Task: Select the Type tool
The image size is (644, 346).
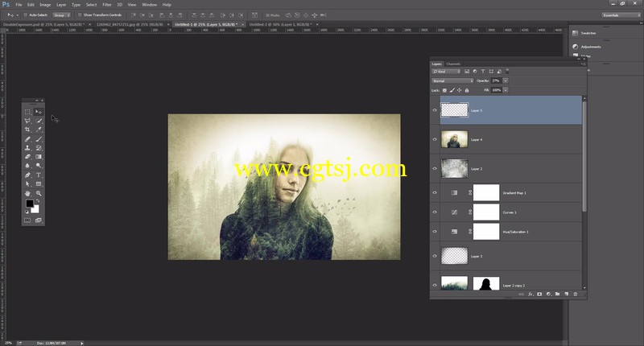Action: click(39, 175)
